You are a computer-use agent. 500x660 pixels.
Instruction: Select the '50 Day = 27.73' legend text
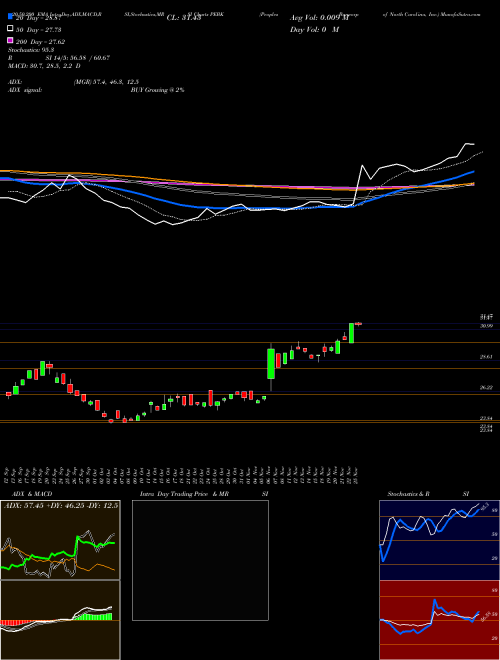(39, 30)
